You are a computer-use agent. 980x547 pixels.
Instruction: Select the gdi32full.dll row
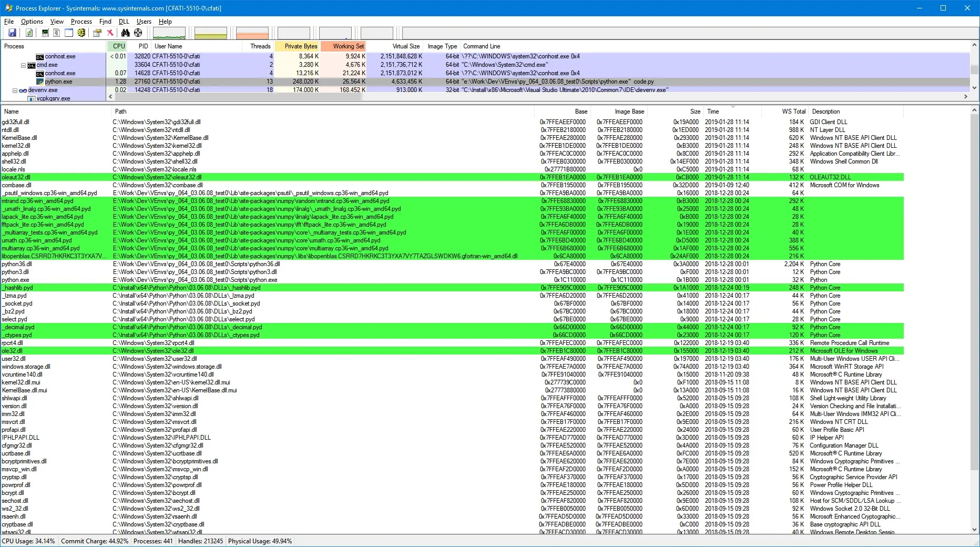pos(452,122)
